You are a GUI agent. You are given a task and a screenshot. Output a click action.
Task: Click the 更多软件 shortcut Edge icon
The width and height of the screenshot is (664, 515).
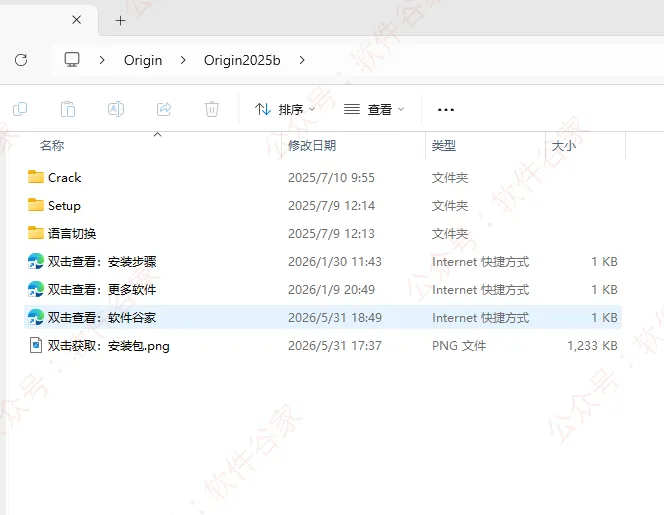[36, 289]
